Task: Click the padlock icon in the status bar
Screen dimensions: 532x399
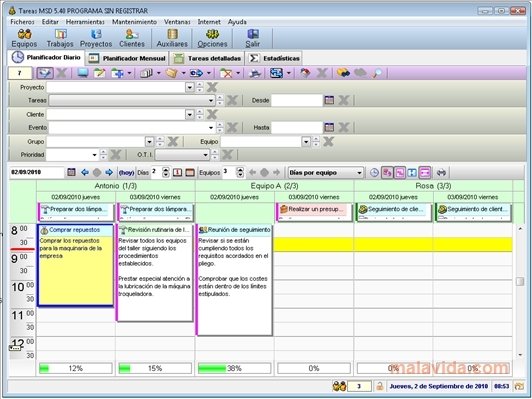Action: tap(380, 386)
